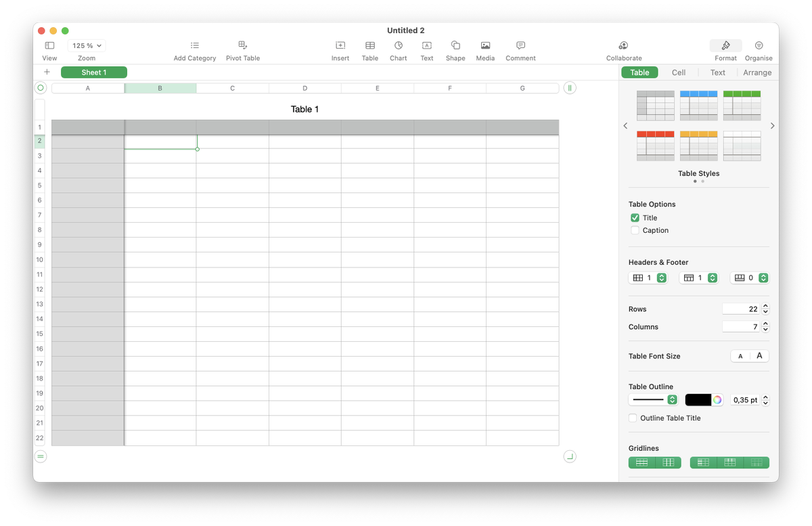Show previous table styles page
The image size is (812, 526).
625,126
